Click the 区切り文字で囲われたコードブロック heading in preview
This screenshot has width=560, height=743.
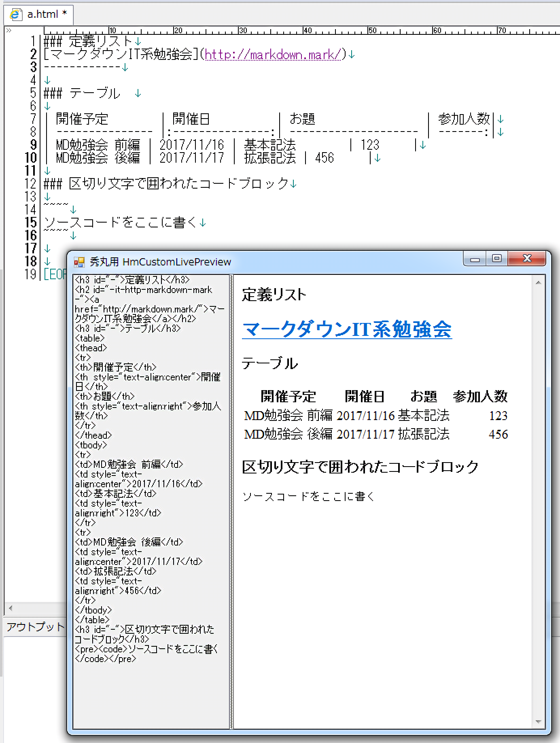(x=360, y=467)
